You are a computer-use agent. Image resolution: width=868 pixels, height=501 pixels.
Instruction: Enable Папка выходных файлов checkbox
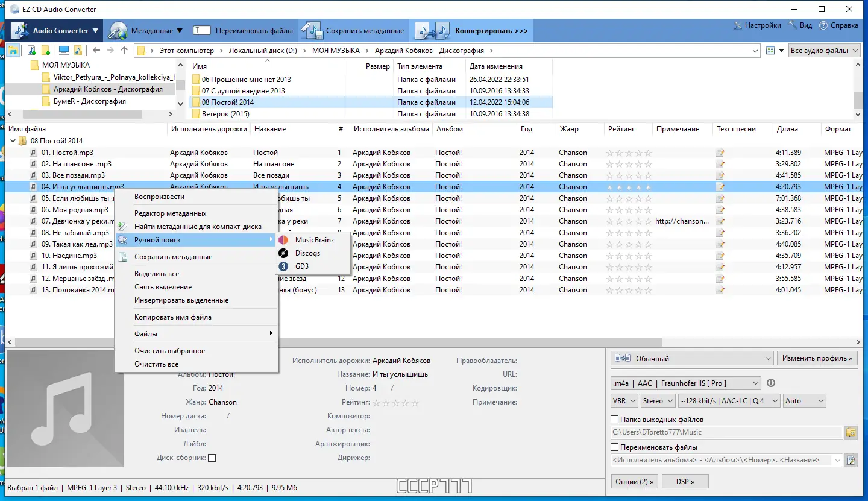615,419
